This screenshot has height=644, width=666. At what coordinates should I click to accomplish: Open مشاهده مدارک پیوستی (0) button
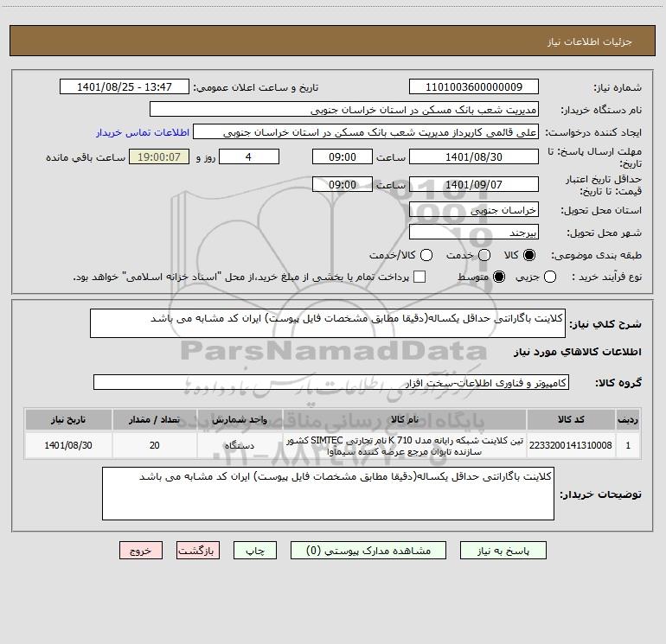(x=368, y=551)
